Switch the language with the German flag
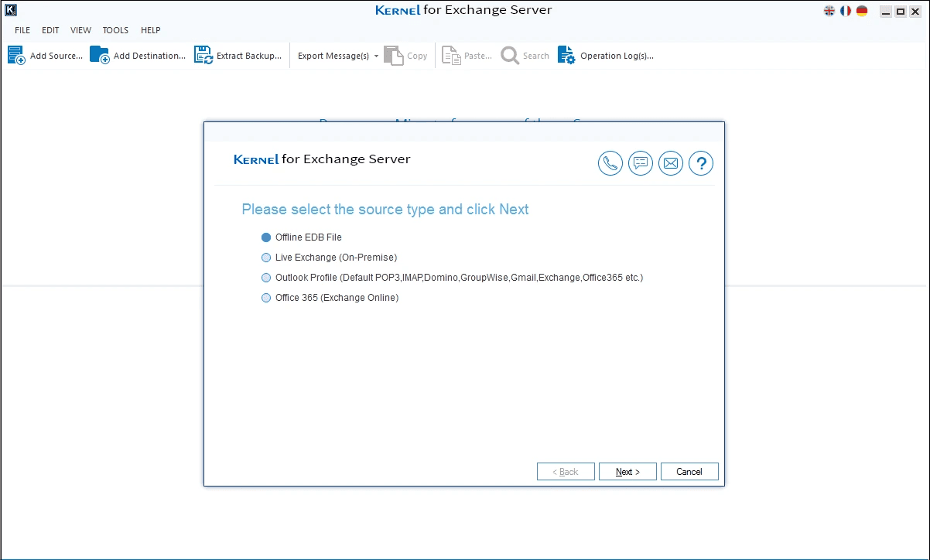 coord(862,11)
